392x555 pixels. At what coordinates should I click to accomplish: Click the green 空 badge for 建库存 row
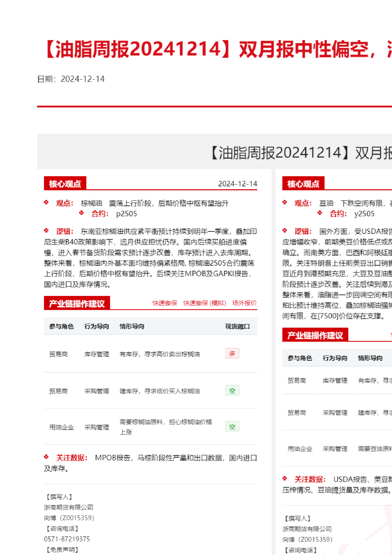click(x=232, y=390)
